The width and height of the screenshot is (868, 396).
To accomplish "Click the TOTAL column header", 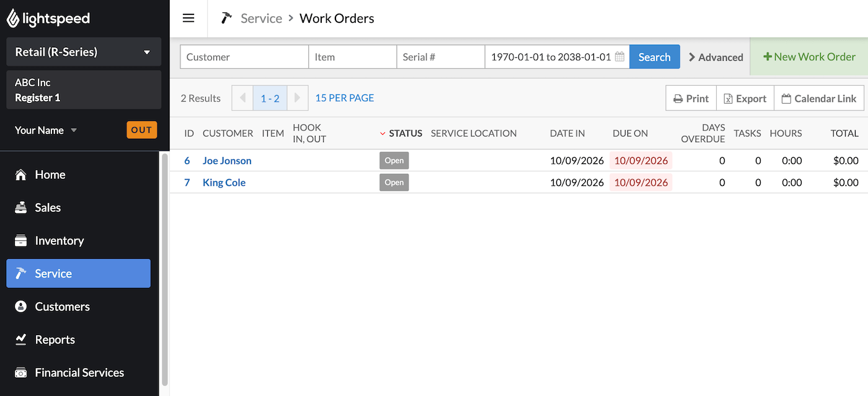I will pos(844,133).
